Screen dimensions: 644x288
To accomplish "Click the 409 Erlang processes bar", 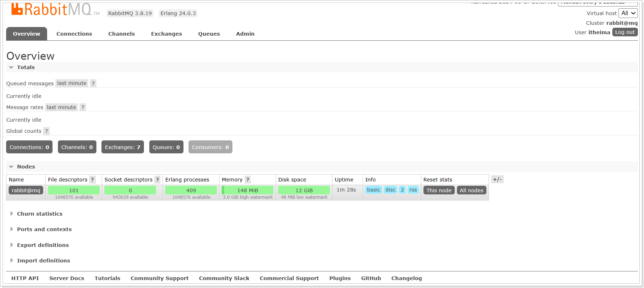I will pyautogui.click(x=191, y=190).
